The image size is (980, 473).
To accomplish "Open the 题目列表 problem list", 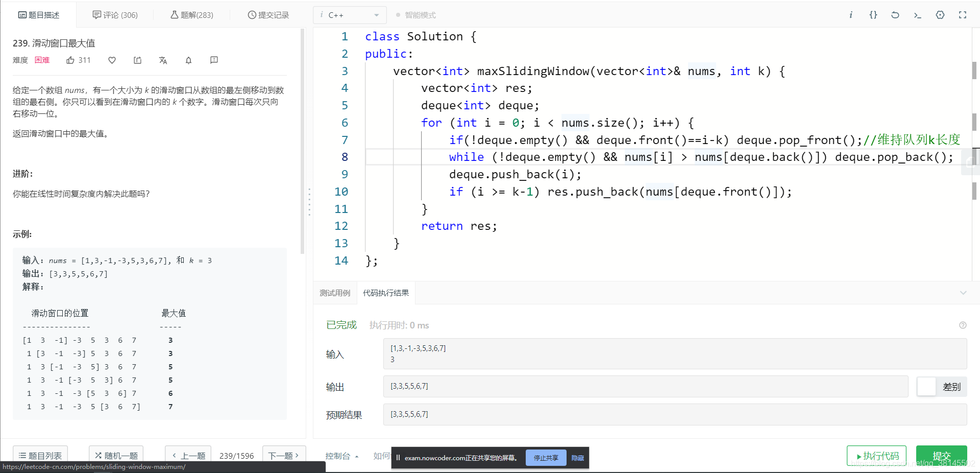I will (40, 456).
